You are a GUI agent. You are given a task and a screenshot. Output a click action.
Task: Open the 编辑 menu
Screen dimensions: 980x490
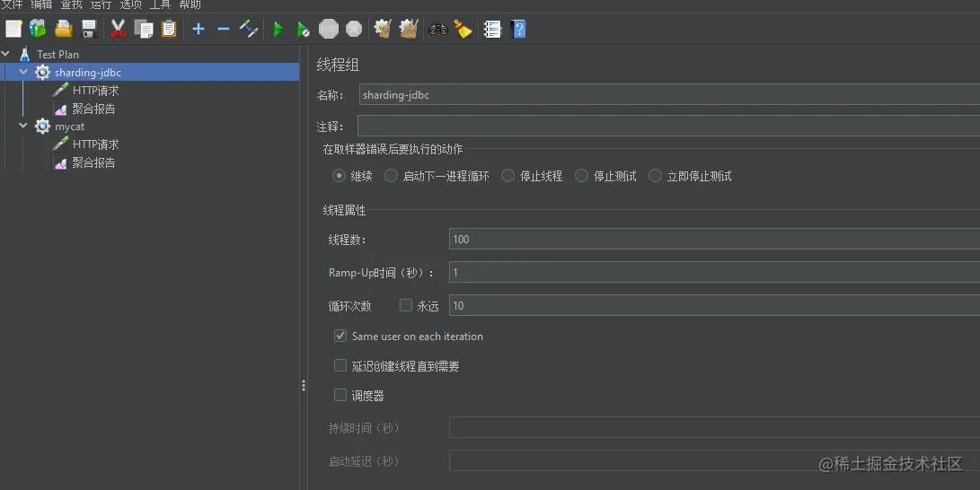(41, 5)
